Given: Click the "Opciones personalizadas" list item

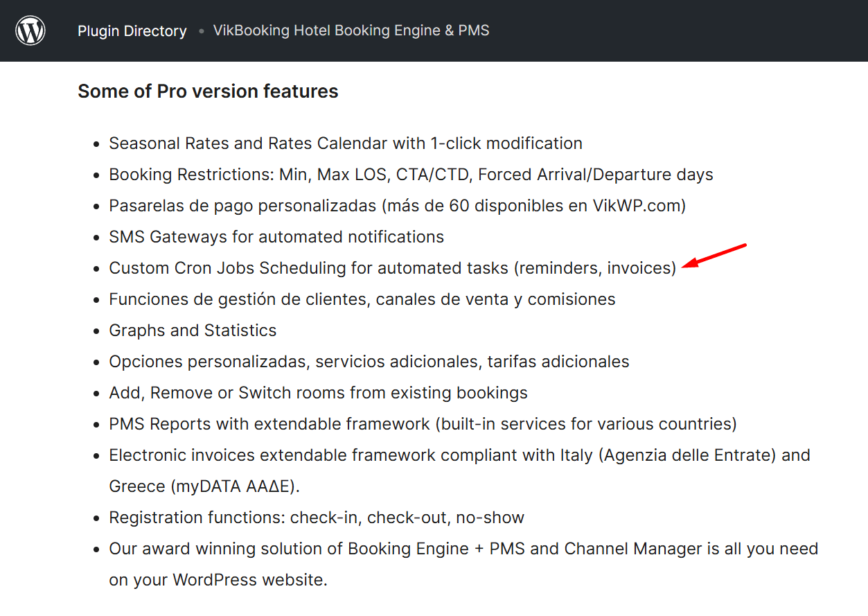Looking at the screenshot, I should [x=369, y=362].
